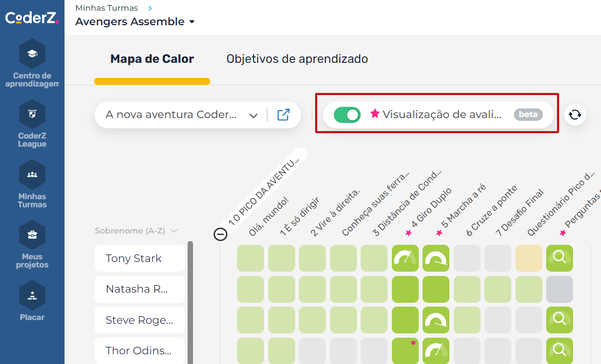Open Centro de aprendizagem sidebar icon
601x364 pixels.
coord(32,54)
